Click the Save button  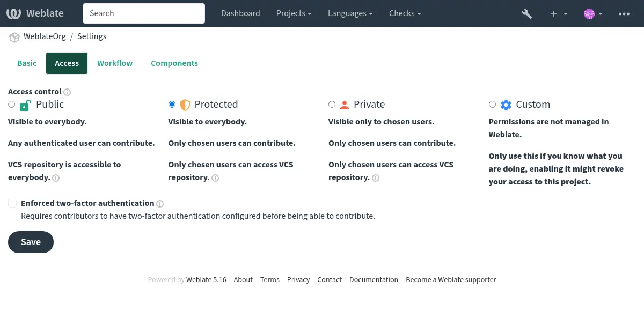[31, 242]
